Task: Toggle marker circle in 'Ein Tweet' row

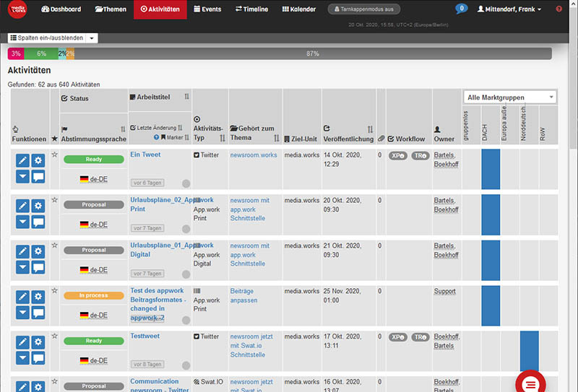Action: [186, 183]
